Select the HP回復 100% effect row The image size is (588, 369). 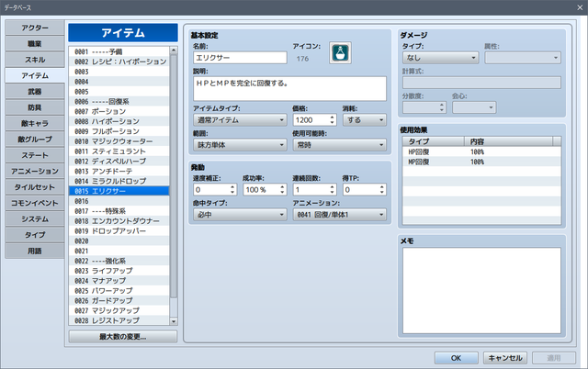click(x=481, y=151)
